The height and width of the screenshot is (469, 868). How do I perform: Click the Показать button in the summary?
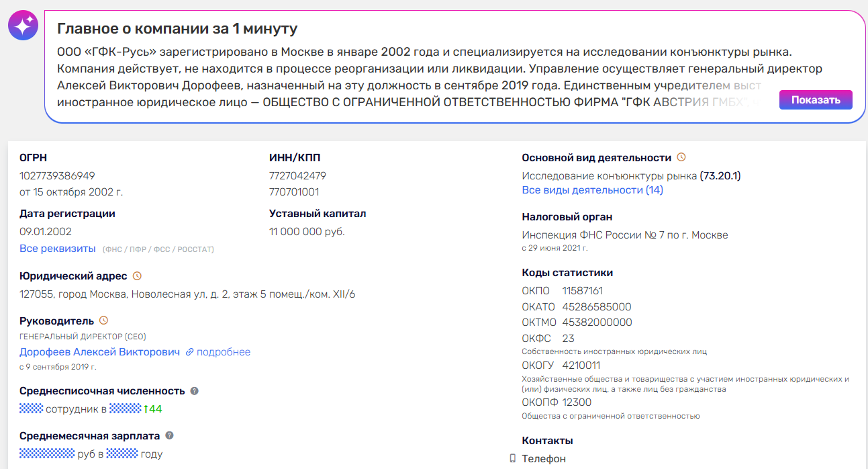[x=816, y=100]
